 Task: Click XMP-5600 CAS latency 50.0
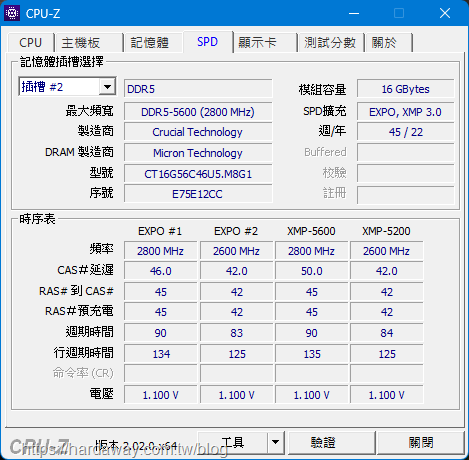(x=312, y=271)
